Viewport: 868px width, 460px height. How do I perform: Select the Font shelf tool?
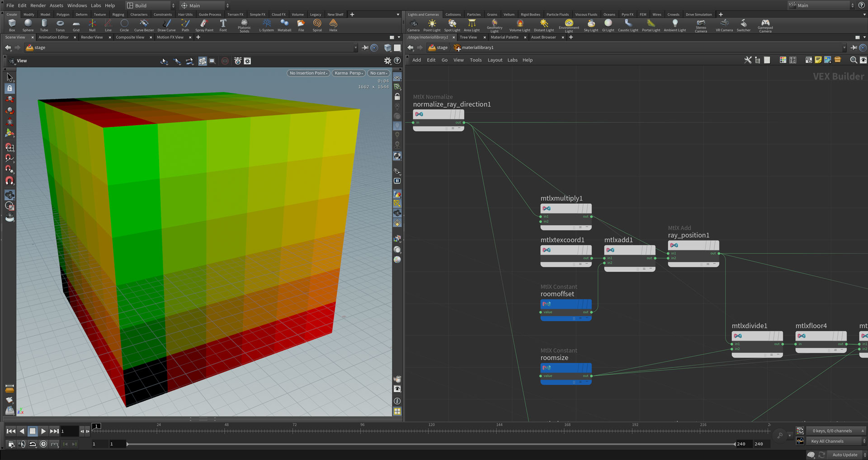coord(223,25)
